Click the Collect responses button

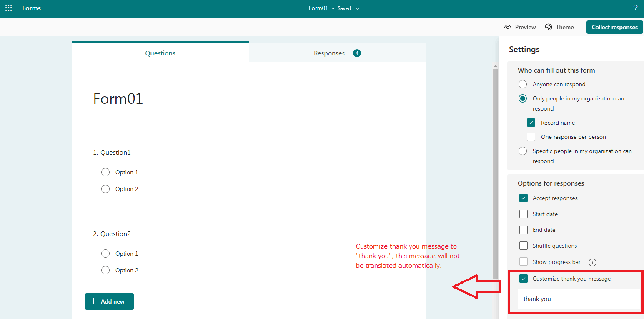point(614,27)
